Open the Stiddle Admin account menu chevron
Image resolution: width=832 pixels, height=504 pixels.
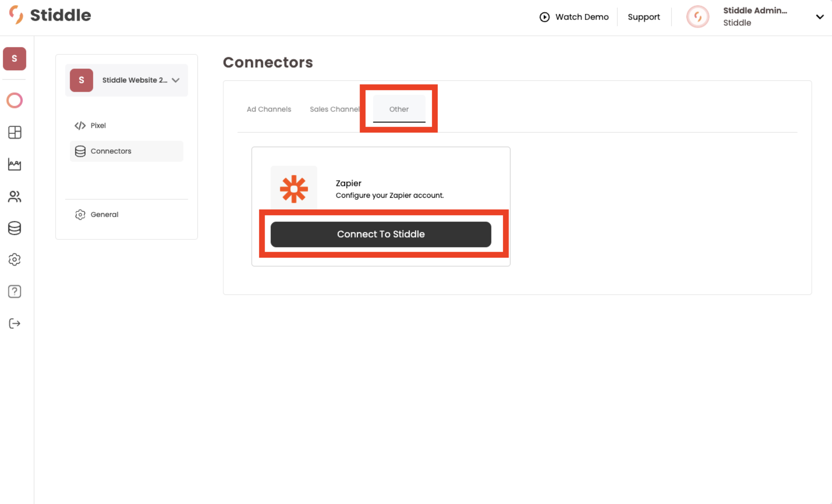(820, 17)
